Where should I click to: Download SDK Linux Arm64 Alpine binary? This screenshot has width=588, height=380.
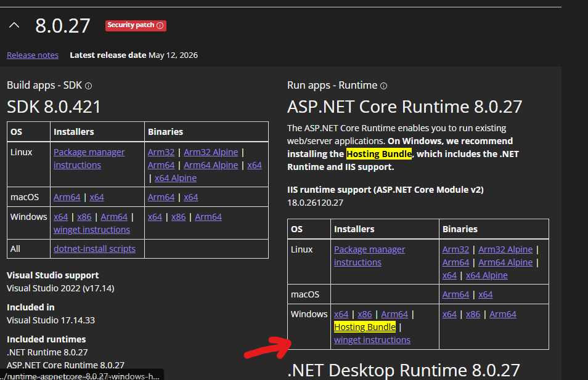coord(211,165)
